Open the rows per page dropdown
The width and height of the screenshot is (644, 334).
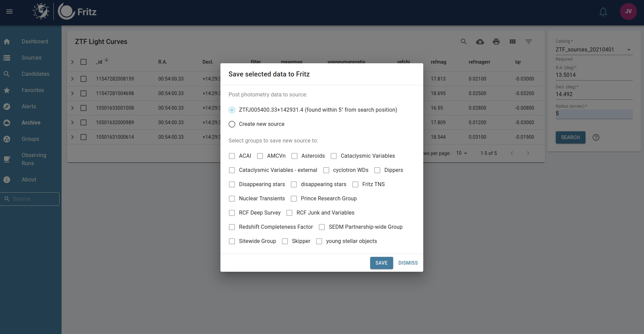(462, 153)
